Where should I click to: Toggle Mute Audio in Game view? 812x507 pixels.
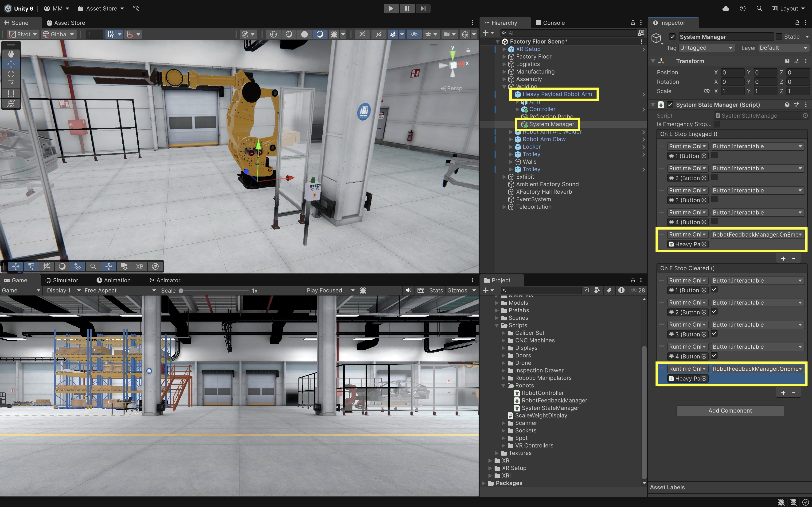coord(408,290)
